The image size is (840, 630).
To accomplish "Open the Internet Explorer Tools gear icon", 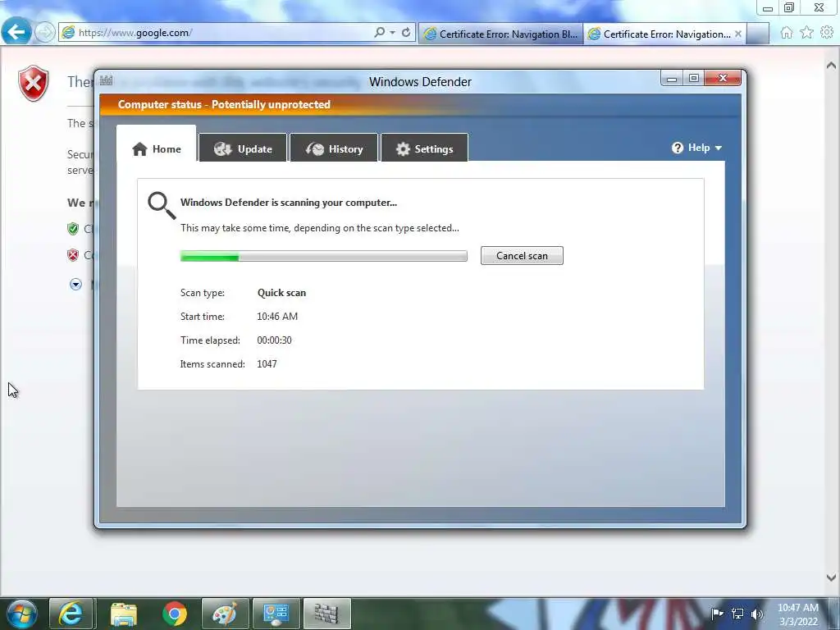I will (827, 33).
